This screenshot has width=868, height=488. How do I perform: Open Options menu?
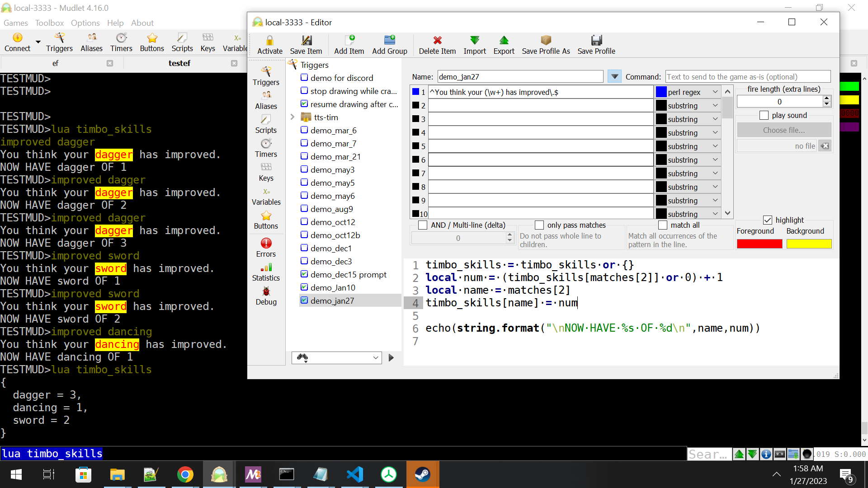[x=85, y=23]
